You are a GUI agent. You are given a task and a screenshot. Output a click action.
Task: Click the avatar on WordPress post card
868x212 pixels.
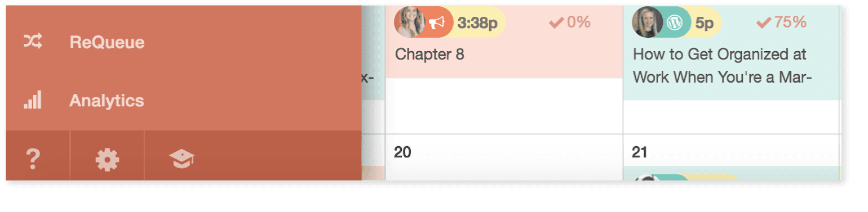648,22
